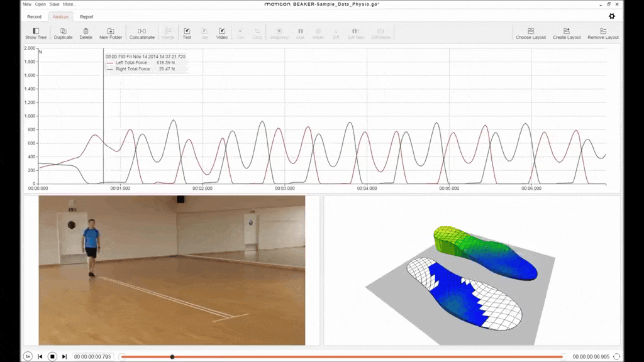Switch to the Record tab

(x=35, y=17)
